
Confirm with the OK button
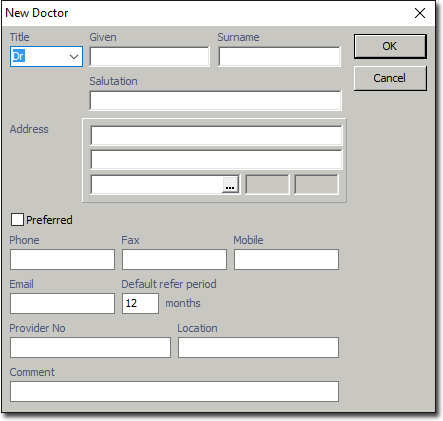tap(390, 46)
